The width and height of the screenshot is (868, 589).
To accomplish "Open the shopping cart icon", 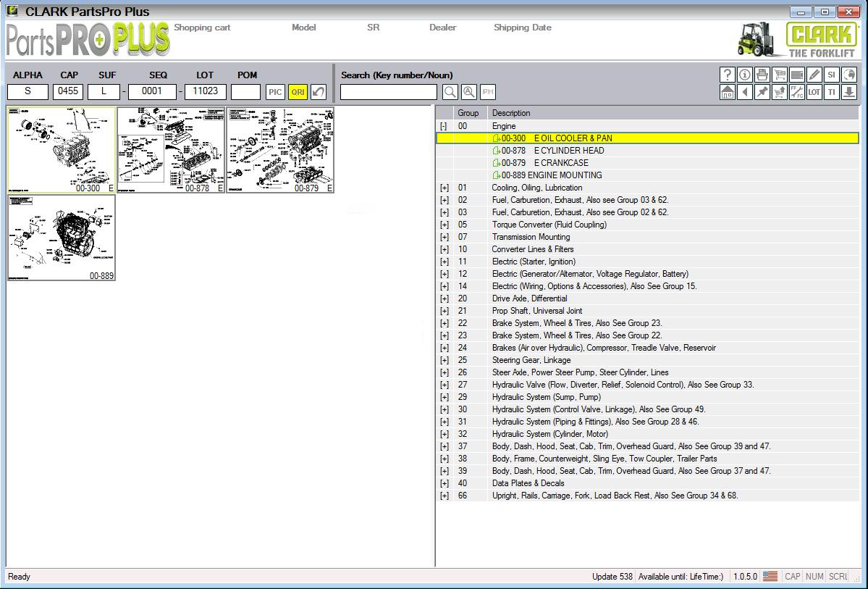I will [x=779, y=74].
